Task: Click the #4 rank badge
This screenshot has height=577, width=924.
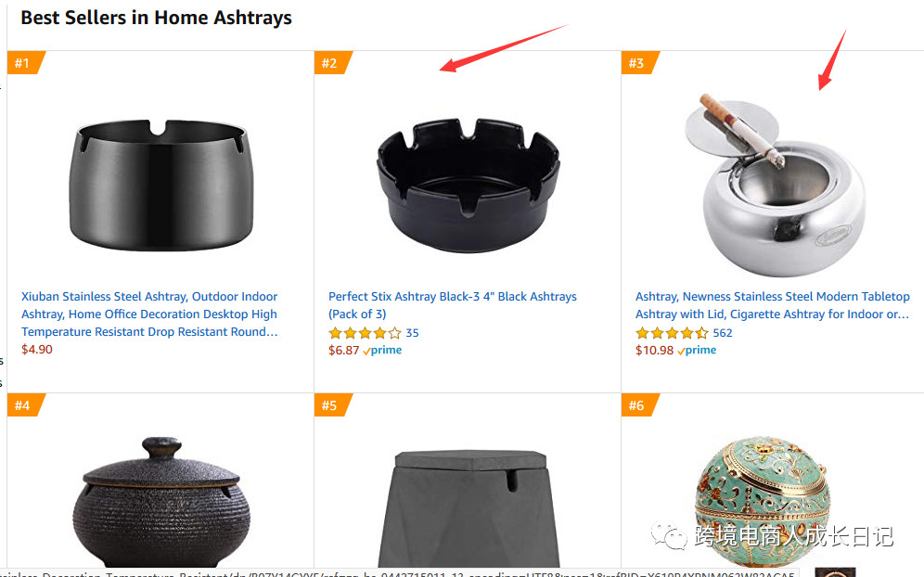Action: [x=22, y=405]
